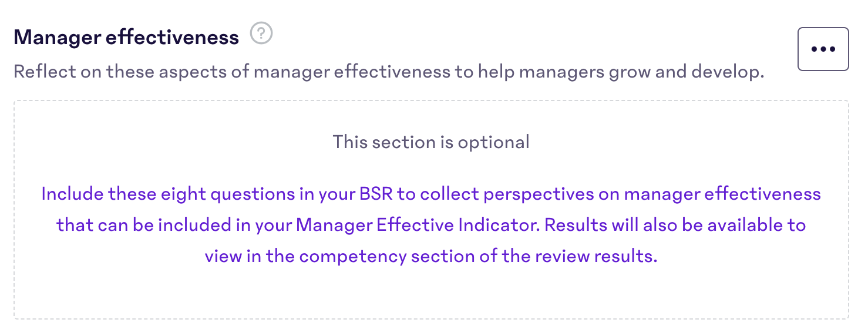Click 'This section is optional' text
This screenshot has width=868, height=336.
[x=431, y=142]
